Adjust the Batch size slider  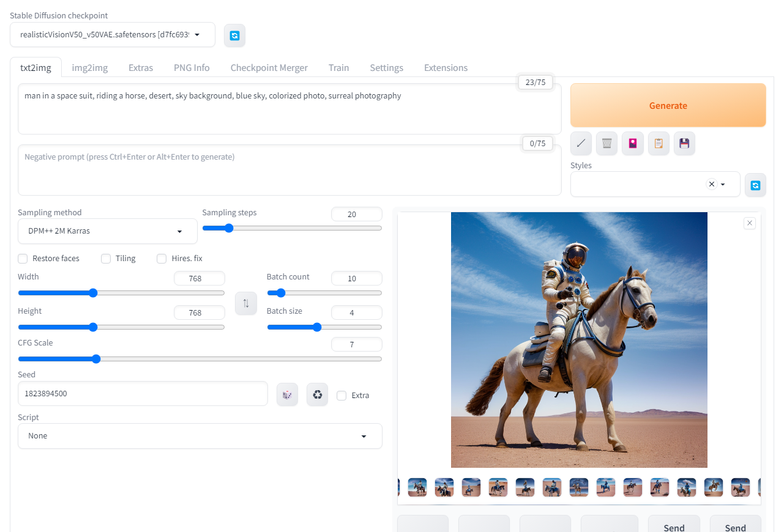click(324, 327)
